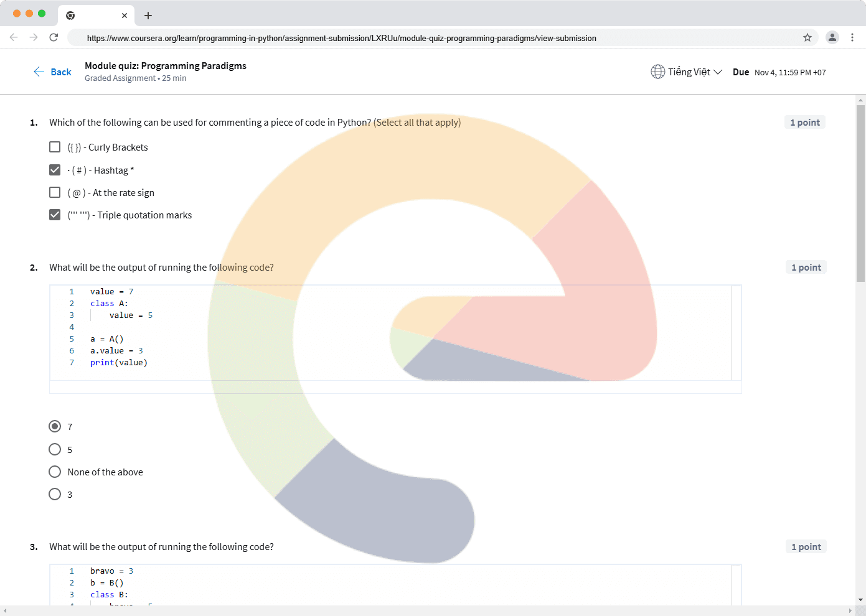The height and width of the screenshot is (616, 866).
Task: Select radio option 3 for question 2
Action: [x=55, y=494]
